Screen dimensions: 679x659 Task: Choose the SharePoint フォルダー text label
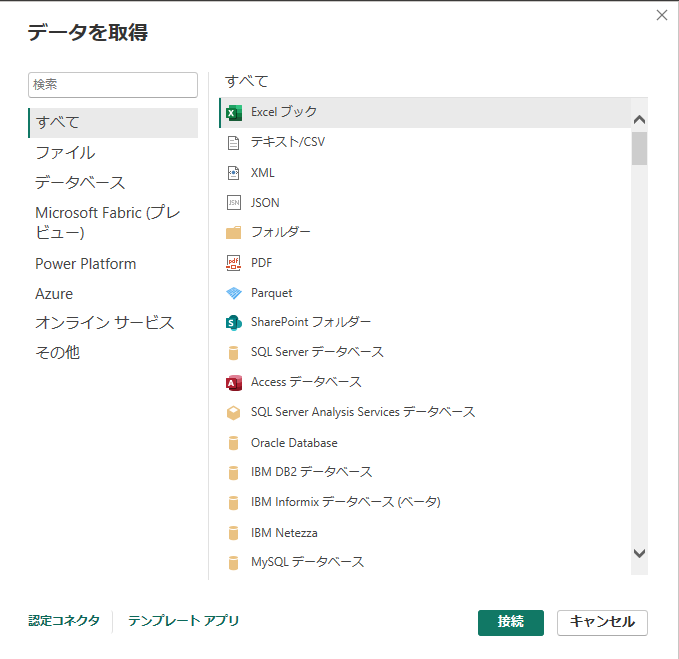pyautogui.click(x=311, y=322)
